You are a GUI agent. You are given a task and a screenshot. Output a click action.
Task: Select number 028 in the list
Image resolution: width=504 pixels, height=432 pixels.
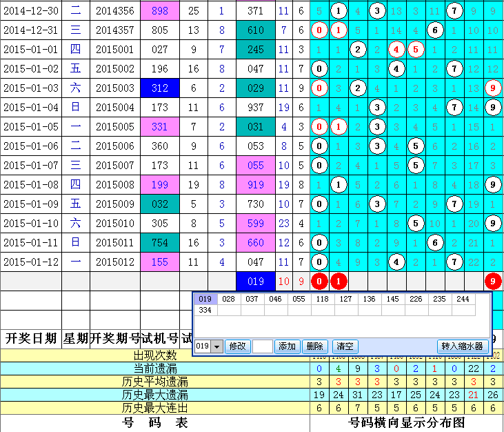tap(228, 300)
